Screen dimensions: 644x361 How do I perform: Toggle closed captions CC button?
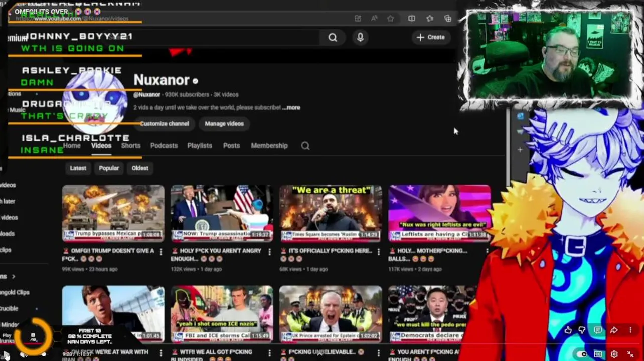click(598, 354)
